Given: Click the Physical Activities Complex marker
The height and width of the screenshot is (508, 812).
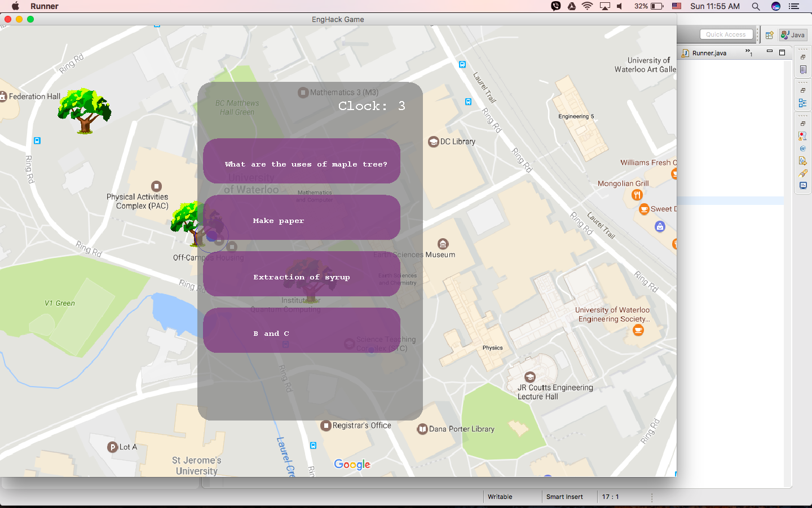Looking at the screenshot, I should [x=156, y=186].
